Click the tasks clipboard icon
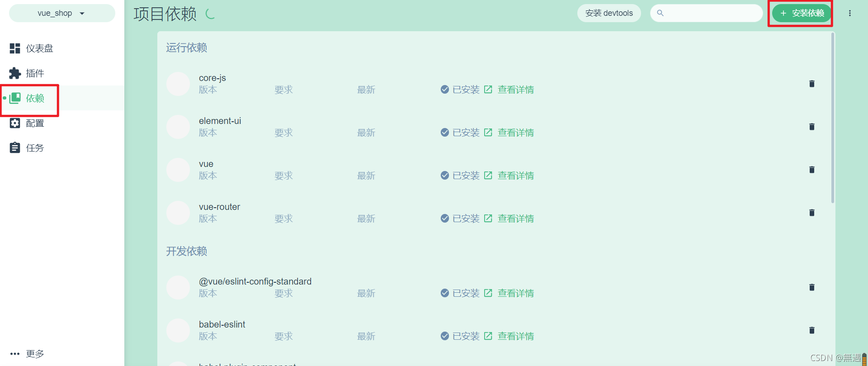 click(x=15, y=147)
